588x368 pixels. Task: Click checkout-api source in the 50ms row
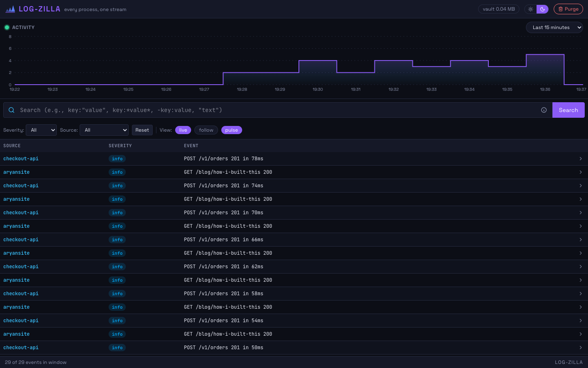point(21,348)
